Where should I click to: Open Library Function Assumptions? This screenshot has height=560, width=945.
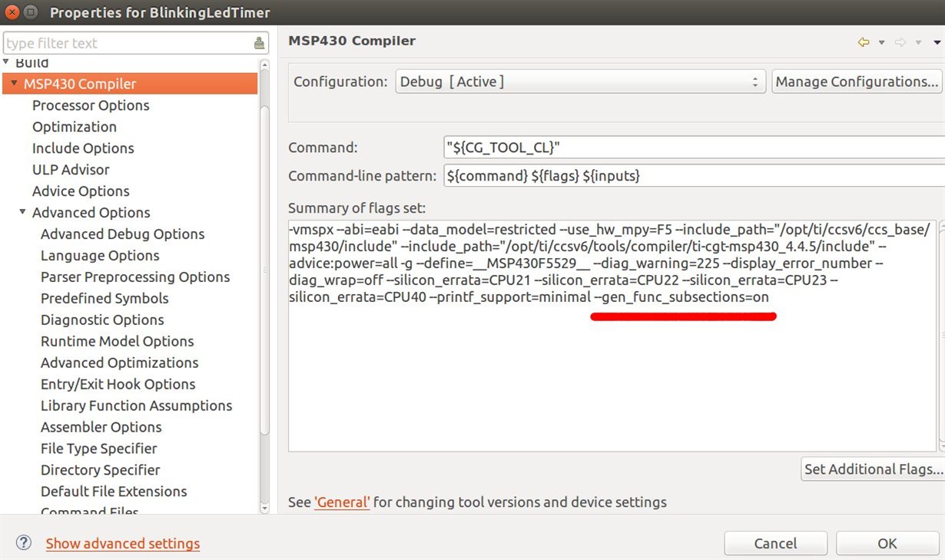pos(137,406)
